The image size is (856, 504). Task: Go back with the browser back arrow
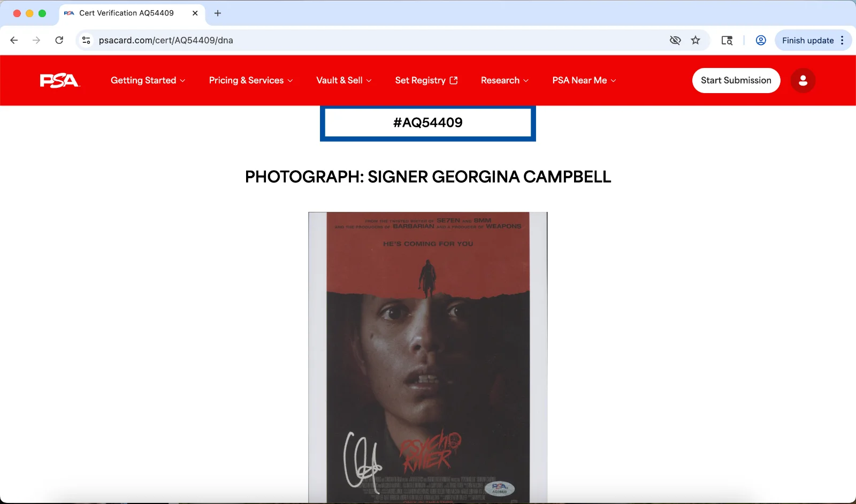point(14,40)
